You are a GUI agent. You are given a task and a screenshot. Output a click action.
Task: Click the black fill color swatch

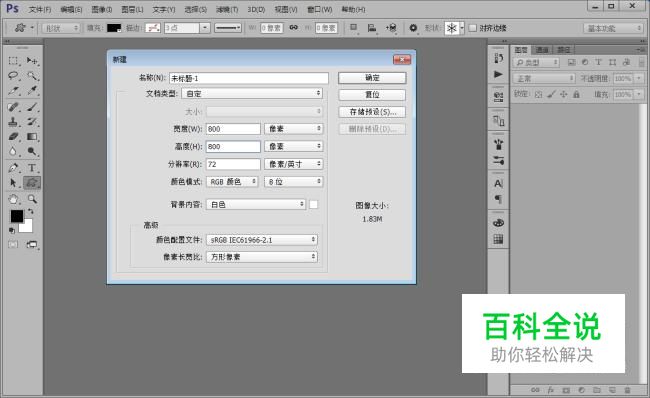(x=114, y=28)
